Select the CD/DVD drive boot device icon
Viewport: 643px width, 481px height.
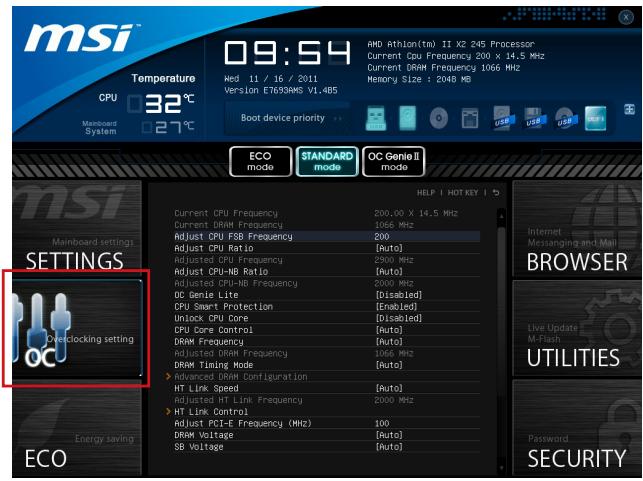(438, 119)
